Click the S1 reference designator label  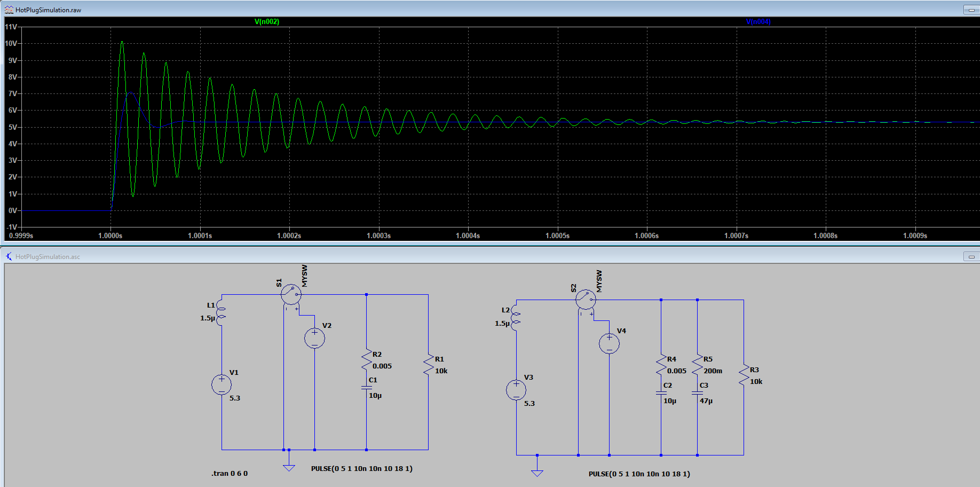point(279,283)
